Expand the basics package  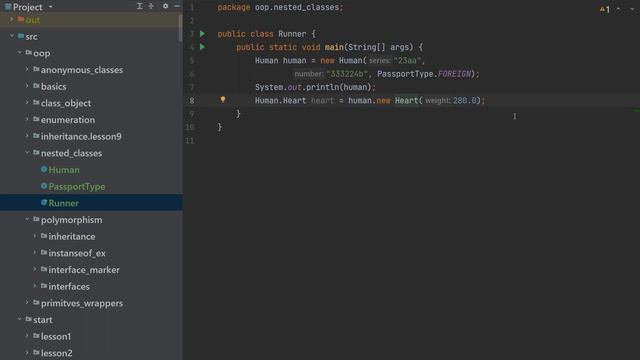[27, 87]
